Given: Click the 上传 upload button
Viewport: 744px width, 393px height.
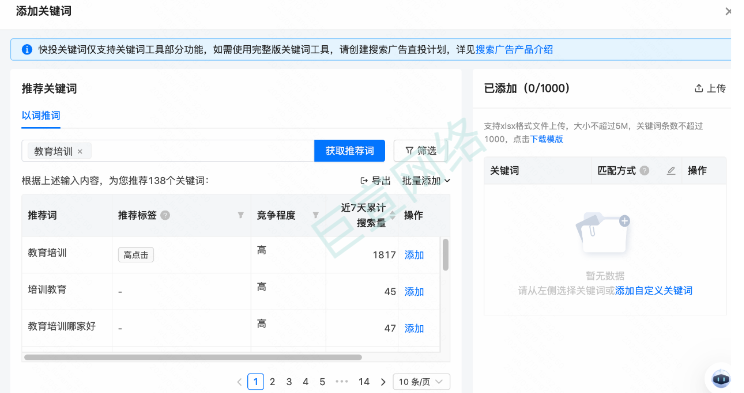Looking at the screenshot, I should [710, 88].
